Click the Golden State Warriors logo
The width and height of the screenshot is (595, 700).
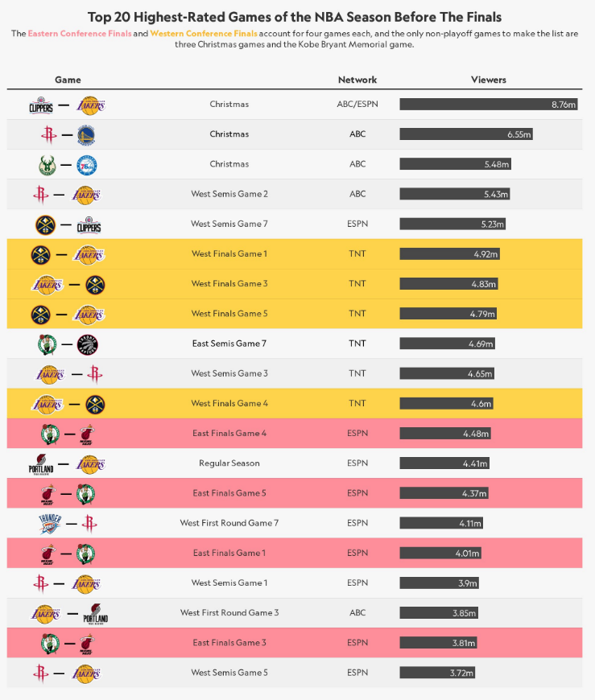pyautogui.click(x=87, y=134)
